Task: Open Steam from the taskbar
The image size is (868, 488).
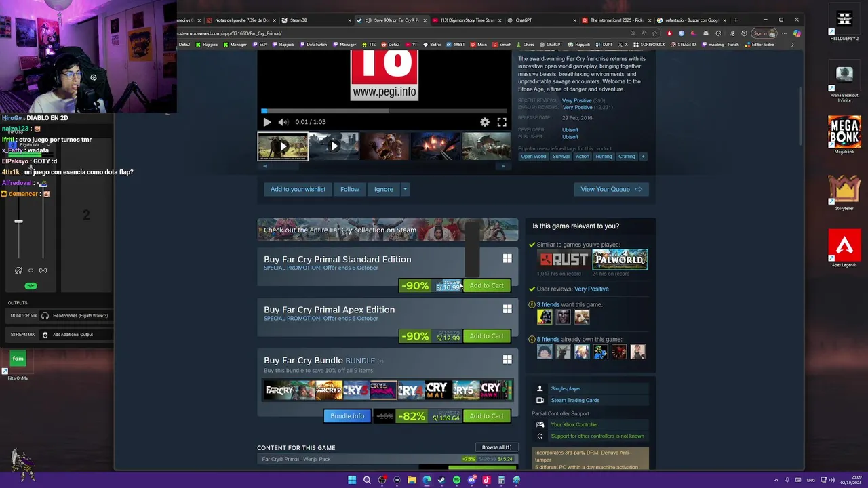Action: 441,480
